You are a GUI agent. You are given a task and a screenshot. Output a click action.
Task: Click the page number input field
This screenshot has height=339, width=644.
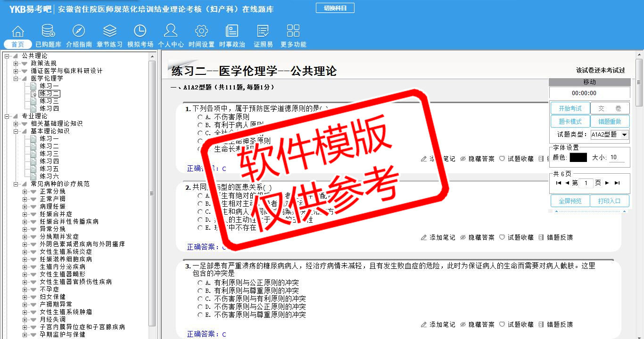click(586, 183)
